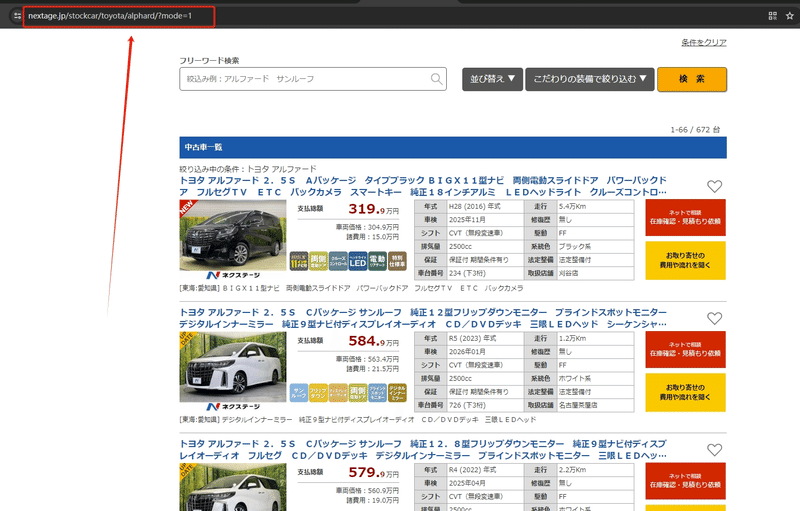The width and height of the screenshot is (800, 511).
Task: Click お取り寄せの費用や流れを聞く for the 319.9万円 car
Action: coord(685,260)
